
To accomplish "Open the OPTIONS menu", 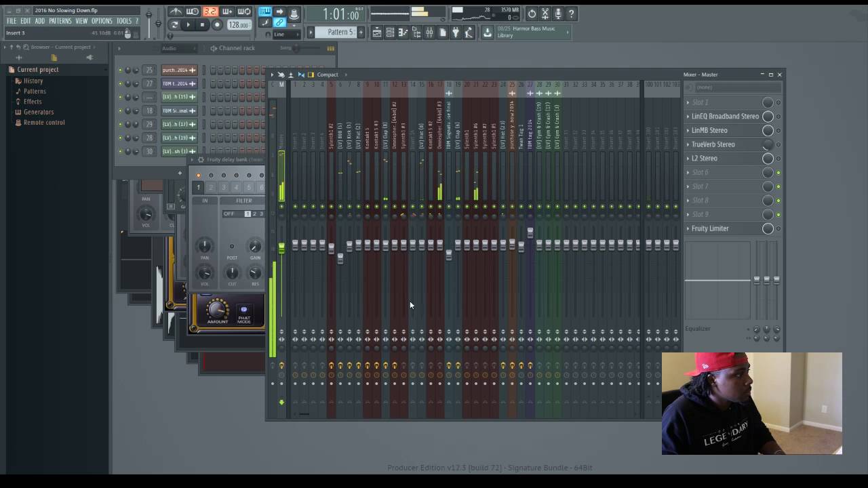I will coord(102,21).
